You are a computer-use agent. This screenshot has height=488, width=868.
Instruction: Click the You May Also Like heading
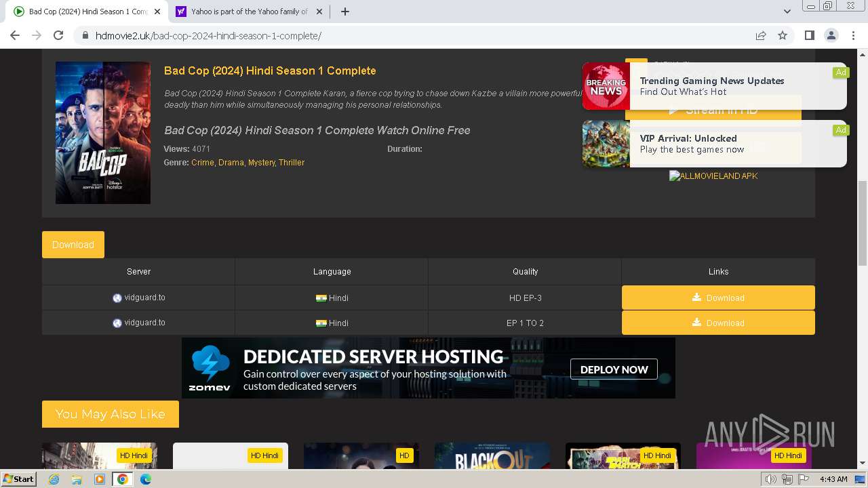pos(111,414)
